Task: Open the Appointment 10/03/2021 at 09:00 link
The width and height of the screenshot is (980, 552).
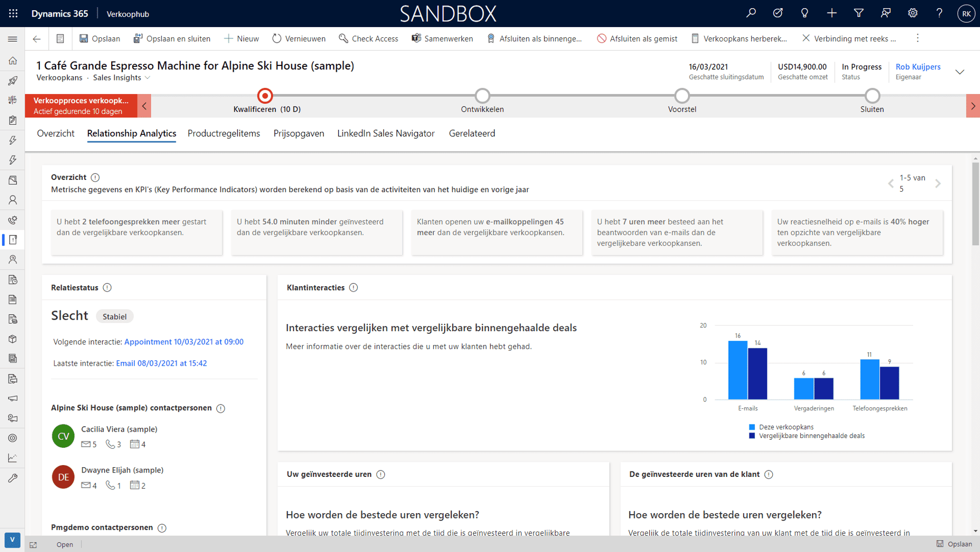Action: (x=184, y=342)
